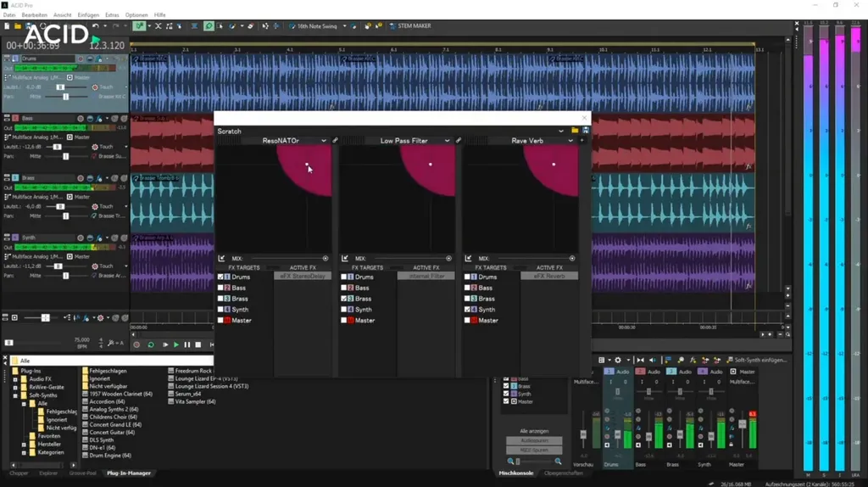Viewport: 868px width, 487px height.
Task: Open the Scratch preset dropdown arrow
Action: [561, 132]
